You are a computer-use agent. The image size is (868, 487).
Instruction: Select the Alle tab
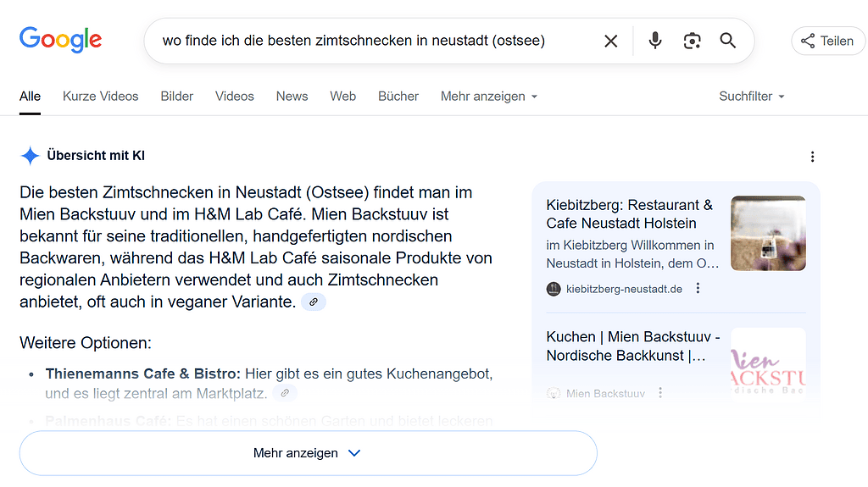[30, 97]
